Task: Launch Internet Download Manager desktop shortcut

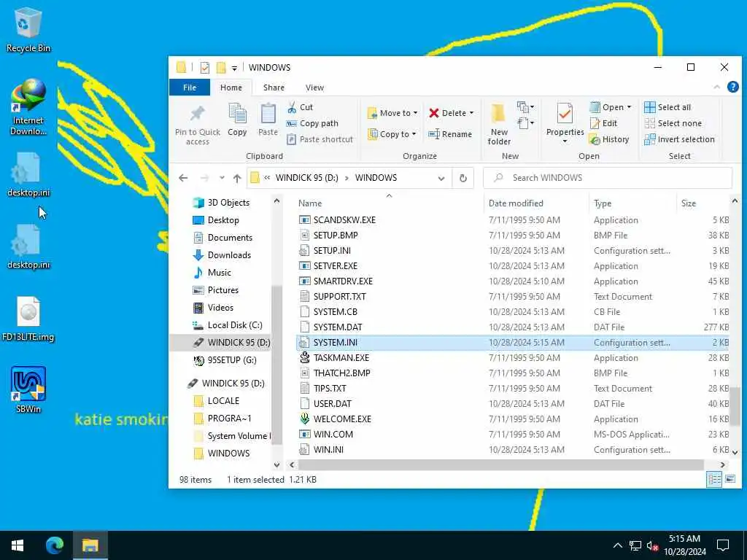Action: [x=28, y=106]
